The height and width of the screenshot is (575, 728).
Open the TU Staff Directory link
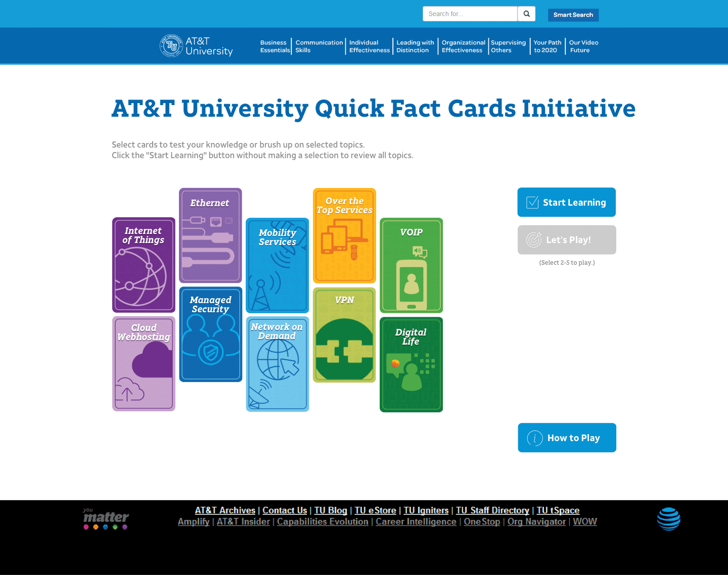pyautogui.click(x=492, y=510)
